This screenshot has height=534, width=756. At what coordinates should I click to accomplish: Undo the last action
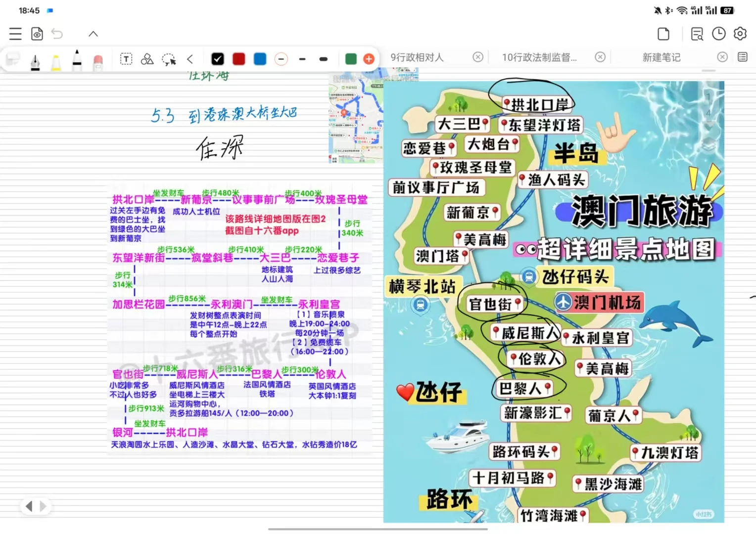(57, 34)
